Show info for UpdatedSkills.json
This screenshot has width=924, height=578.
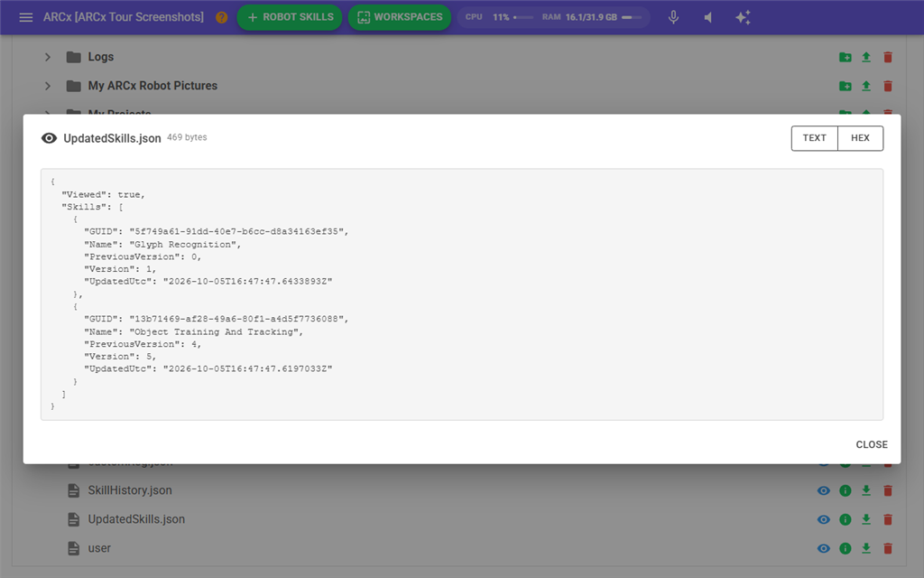(x=845, y=519)
